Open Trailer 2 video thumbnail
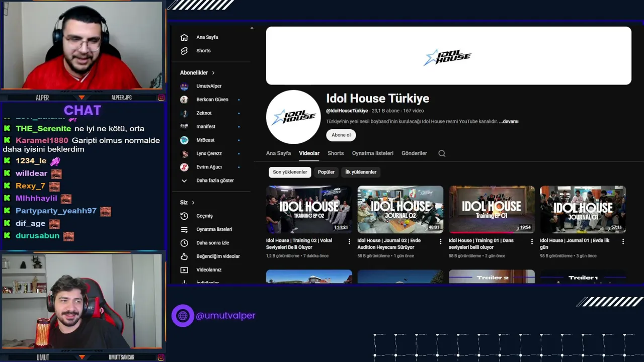 point(492,277)
